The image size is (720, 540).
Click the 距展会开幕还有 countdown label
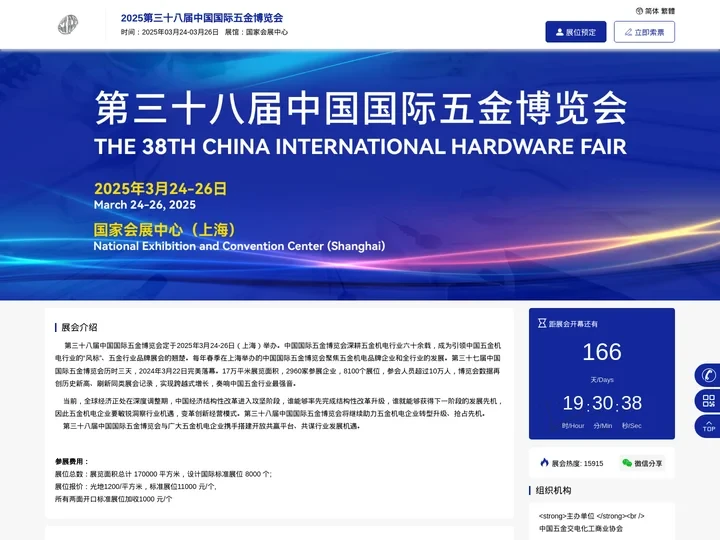573,324
